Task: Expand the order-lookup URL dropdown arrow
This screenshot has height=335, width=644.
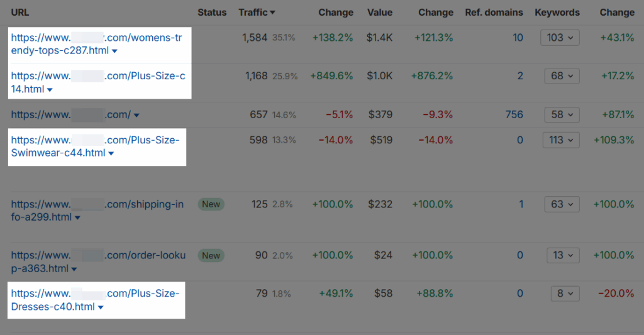Action: click(74, 270)
